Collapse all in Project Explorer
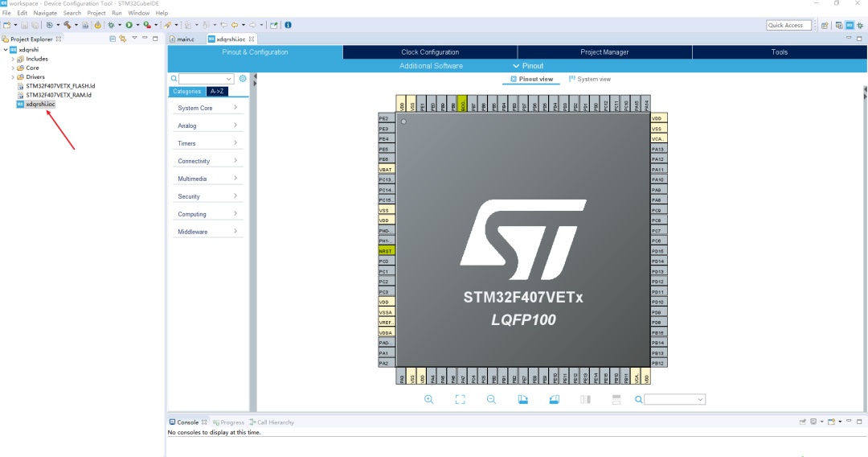The image size is (868, 457). (113, 39)
